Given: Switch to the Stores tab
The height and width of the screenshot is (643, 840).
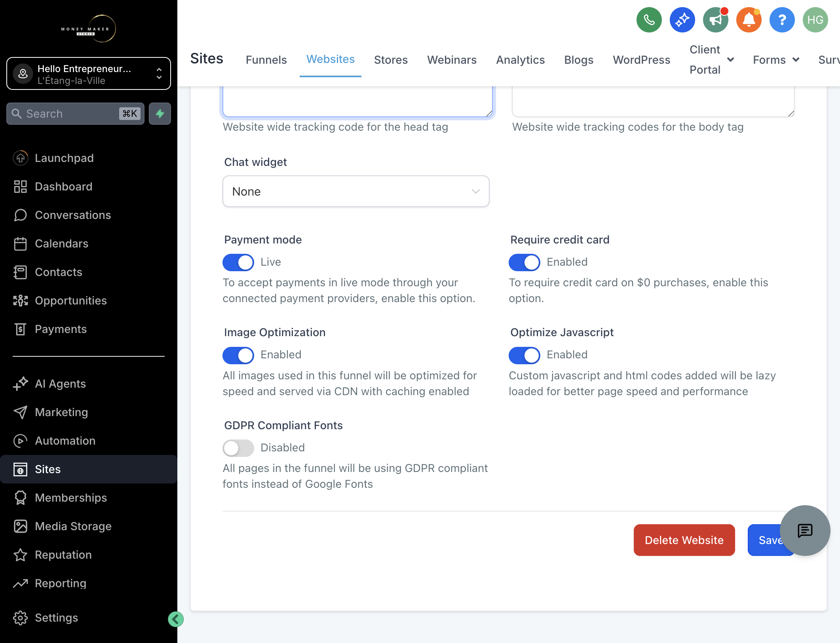Looking at the screenshot, I should (391, 60).
